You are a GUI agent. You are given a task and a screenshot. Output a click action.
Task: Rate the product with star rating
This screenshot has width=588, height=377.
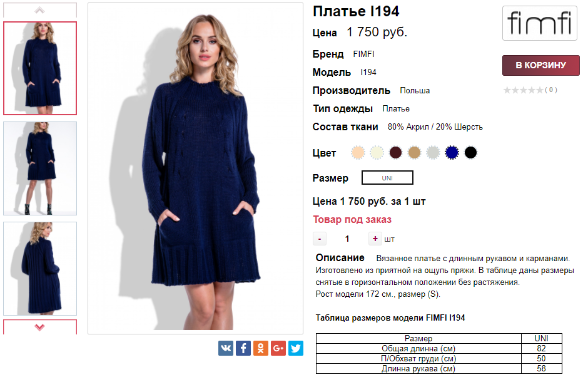(523, 90)
